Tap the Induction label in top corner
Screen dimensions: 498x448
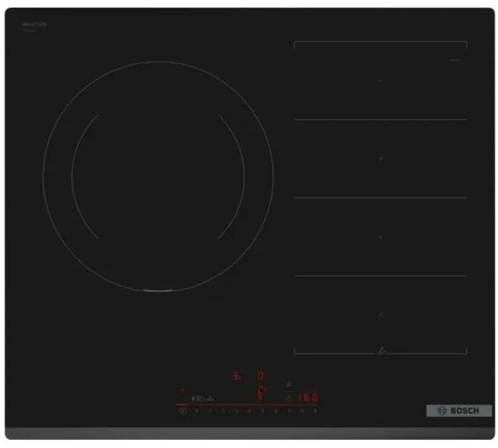coord(35,24)
